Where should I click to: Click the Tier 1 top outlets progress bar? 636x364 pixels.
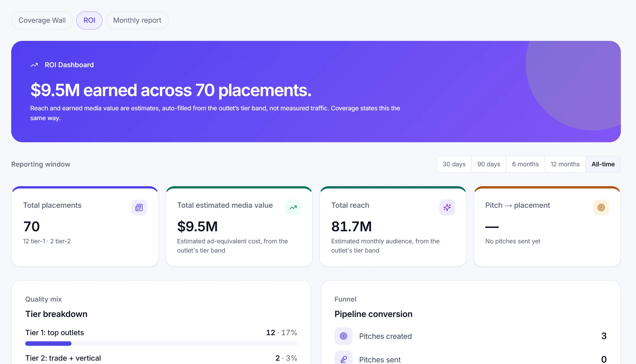[161, 344]
